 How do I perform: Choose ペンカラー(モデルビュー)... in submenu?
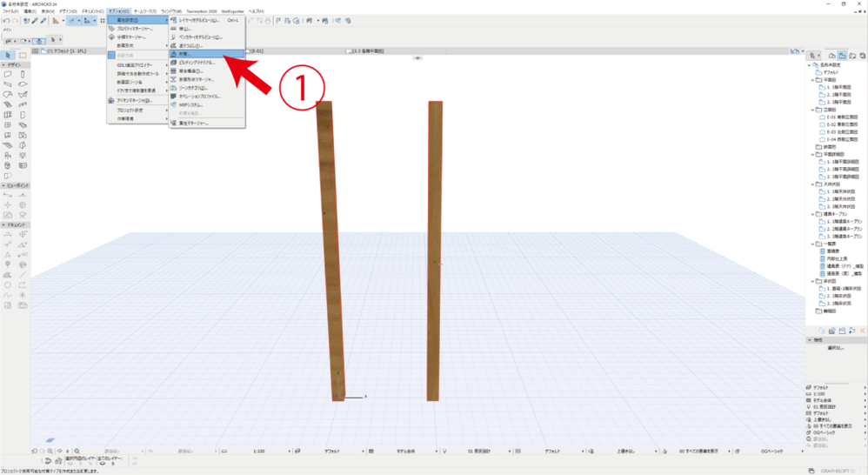[206, 37]
